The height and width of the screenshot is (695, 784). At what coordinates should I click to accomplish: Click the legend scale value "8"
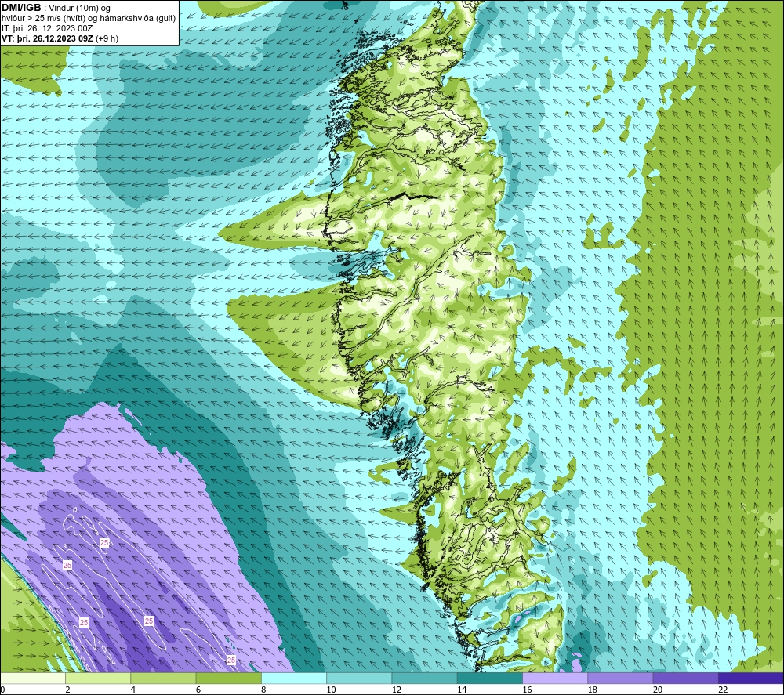(263, 690)
